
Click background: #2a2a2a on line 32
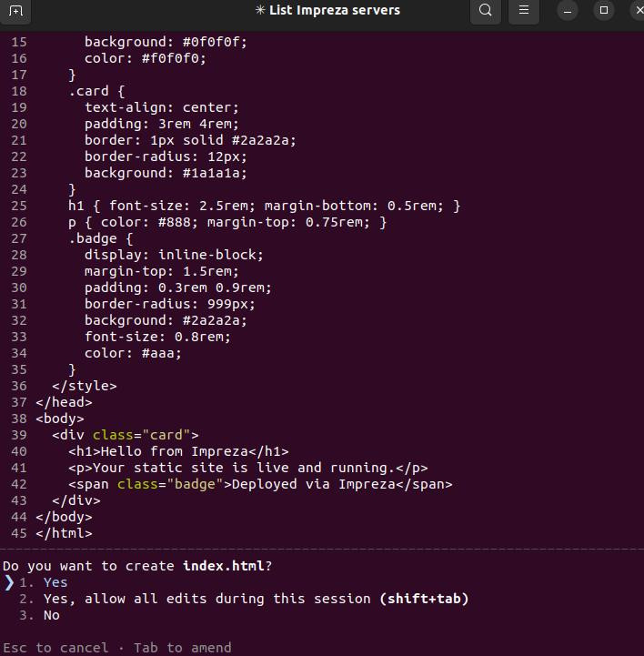tap(166, 320)
